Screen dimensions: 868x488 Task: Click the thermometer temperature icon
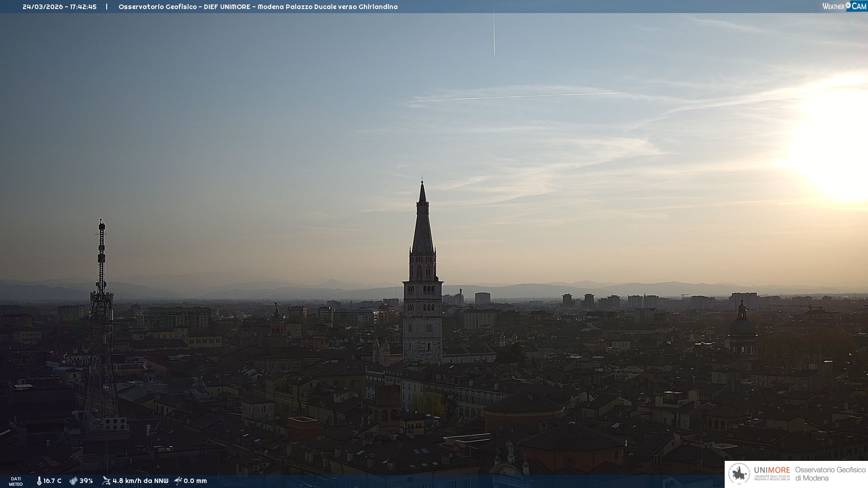click(39, 481)
